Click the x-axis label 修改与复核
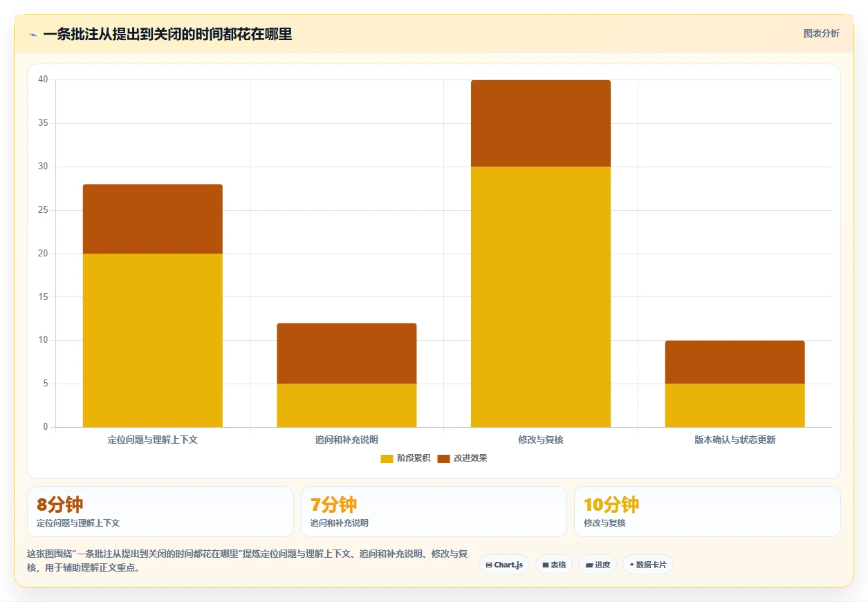 (x=541, y=440)
